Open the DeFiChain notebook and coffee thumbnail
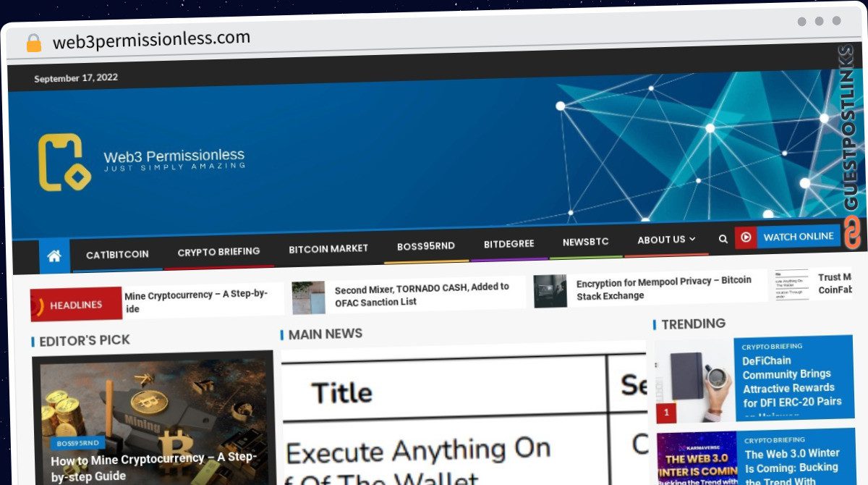This screenshot has height=485, width=868. tap(694, 381)
